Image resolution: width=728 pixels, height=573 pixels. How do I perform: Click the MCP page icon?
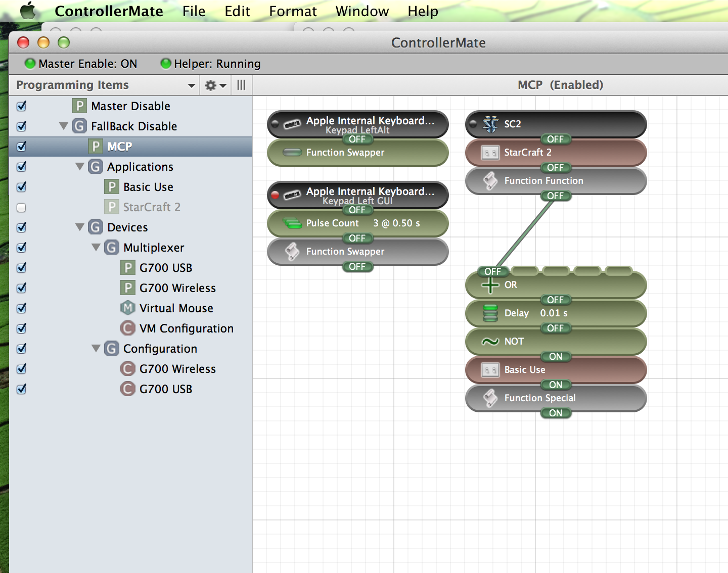pyautogui.click(x=95, y=147)
